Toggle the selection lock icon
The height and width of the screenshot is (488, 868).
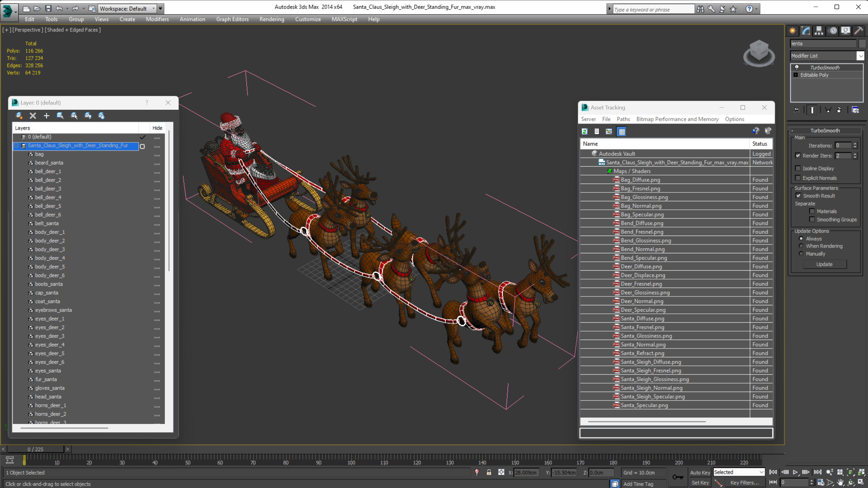point(489,472)
